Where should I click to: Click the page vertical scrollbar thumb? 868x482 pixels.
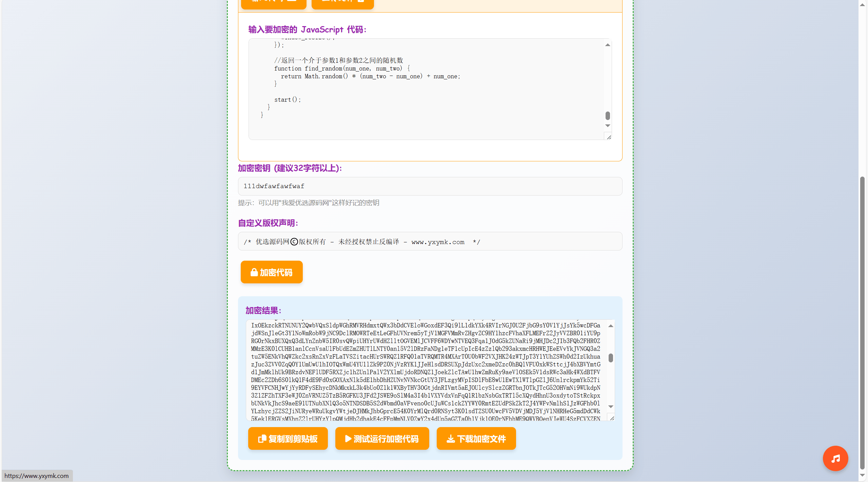862,323
